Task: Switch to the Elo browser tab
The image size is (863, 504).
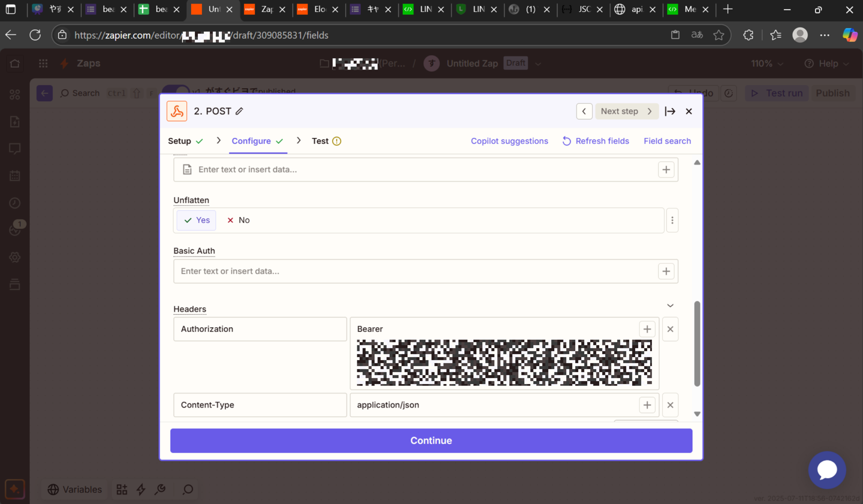Action: coord(318,10)
